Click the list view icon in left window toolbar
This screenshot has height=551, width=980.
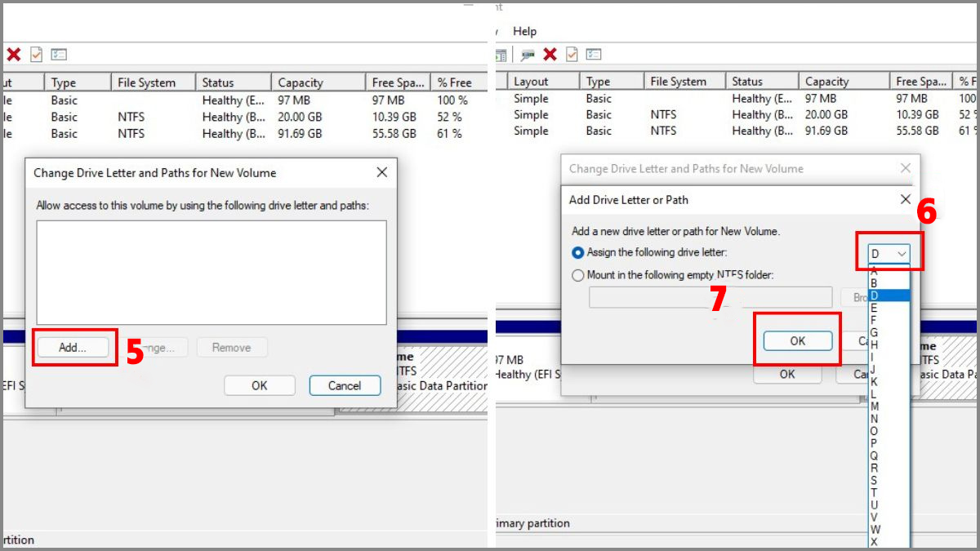(59, 55)
